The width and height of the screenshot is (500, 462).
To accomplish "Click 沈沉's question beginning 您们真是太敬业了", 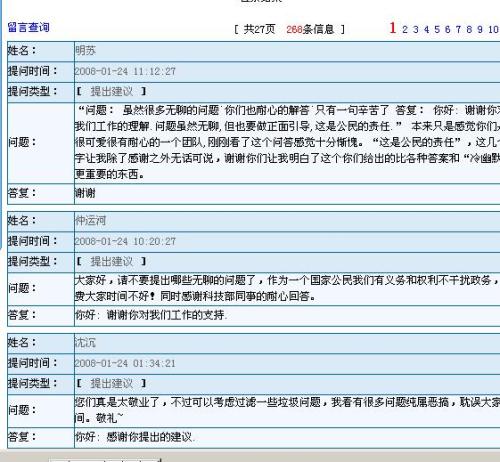I will tap(287, 410).
